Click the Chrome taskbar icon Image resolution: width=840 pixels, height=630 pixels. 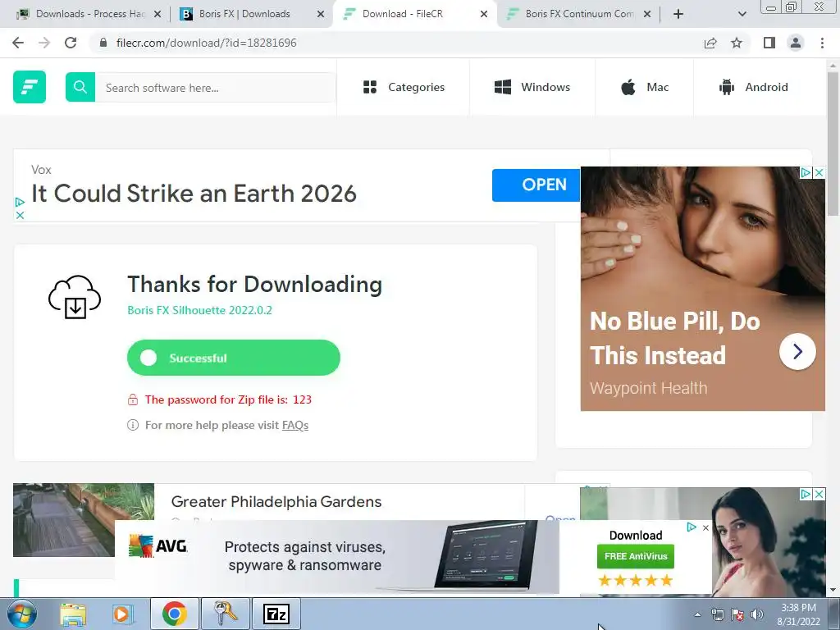coord(174,614)
